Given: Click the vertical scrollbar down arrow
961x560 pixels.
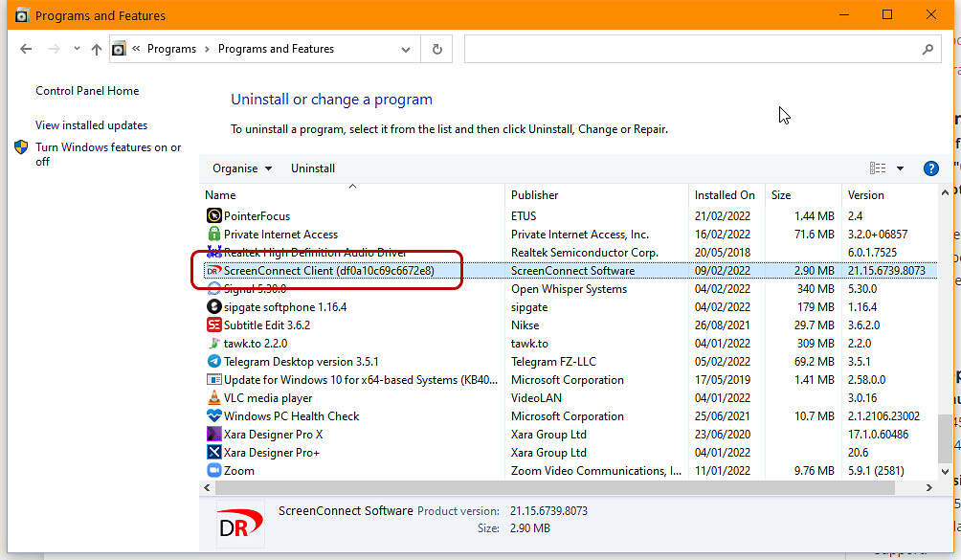Looking at the screenshot, I should point(945,472).
